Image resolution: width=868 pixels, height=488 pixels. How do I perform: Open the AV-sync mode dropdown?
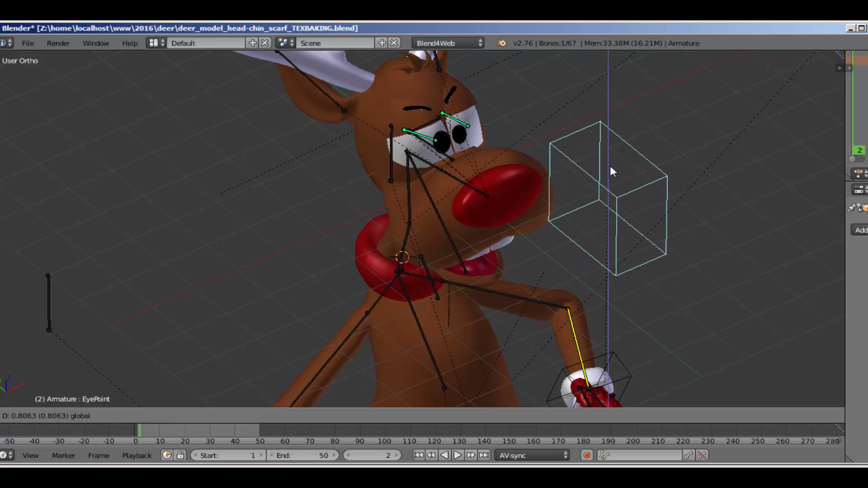532,455
